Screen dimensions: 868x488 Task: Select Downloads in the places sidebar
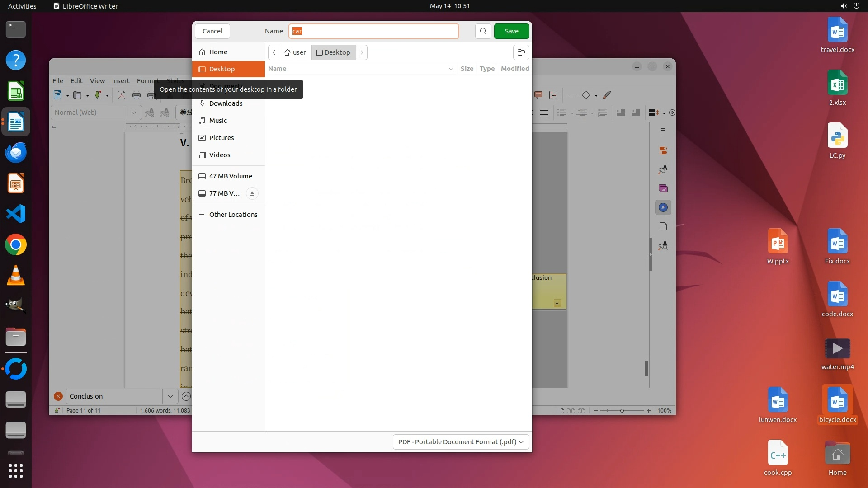(x=226, y=103)
